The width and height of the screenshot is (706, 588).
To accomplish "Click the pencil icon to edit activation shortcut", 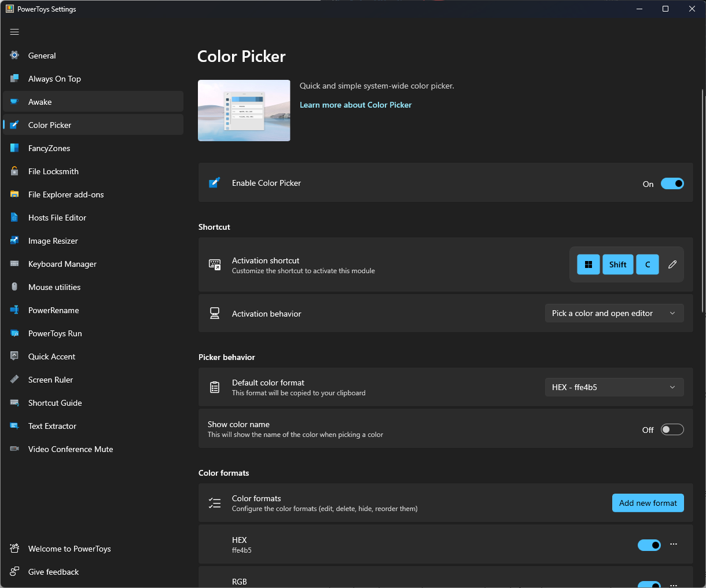I will [x=672, y=264].
